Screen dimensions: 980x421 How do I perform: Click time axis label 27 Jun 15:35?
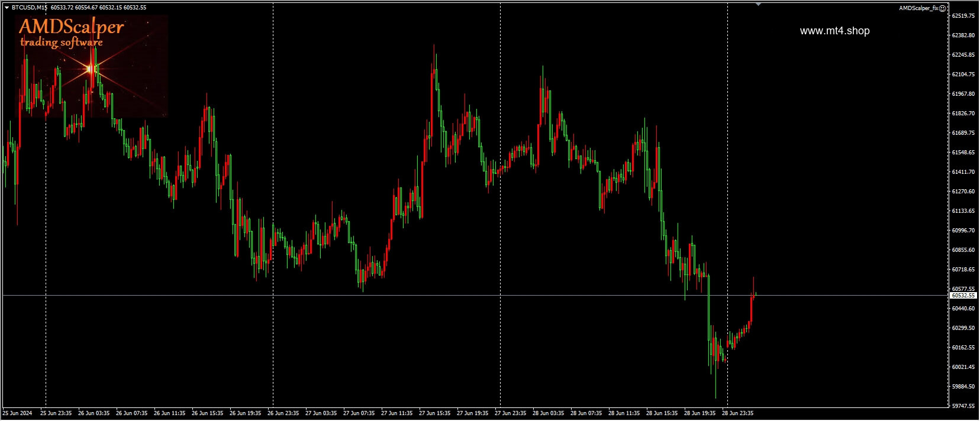(x=434, y=413)
